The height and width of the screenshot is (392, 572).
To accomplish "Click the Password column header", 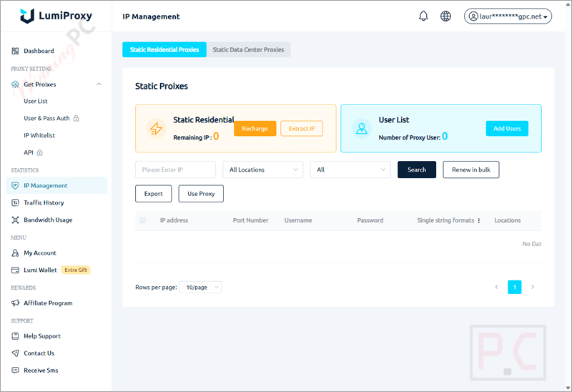I will point(370,220).
